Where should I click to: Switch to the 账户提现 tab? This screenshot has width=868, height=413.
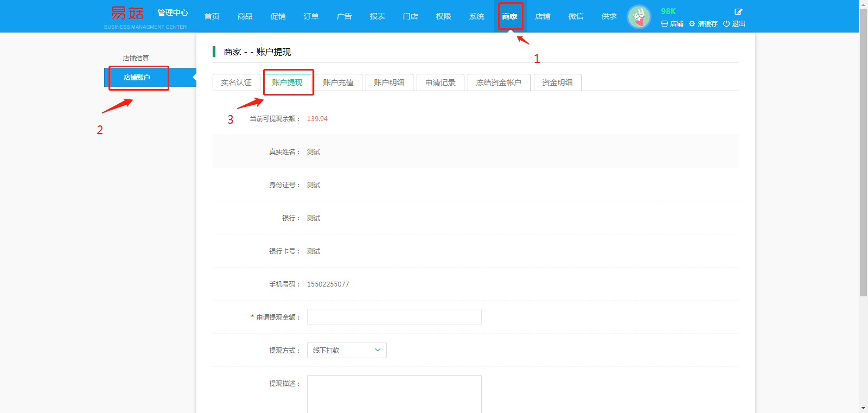click(x=288, y=82)
